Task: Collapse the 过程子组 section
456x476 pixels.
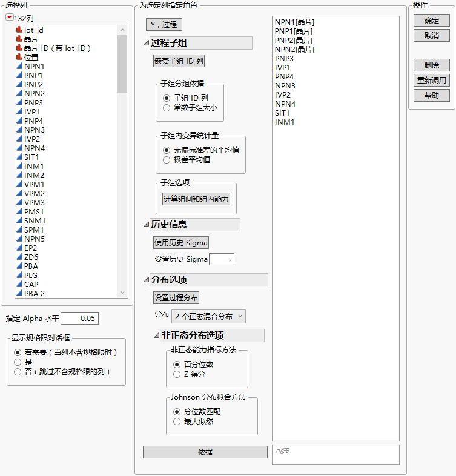Action: [x=147, y=43]
